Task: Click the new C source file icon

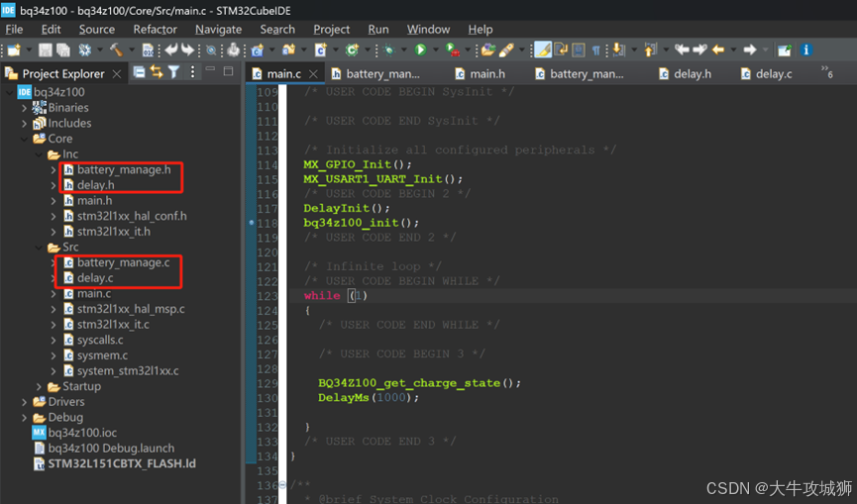Action: [321, 50]
